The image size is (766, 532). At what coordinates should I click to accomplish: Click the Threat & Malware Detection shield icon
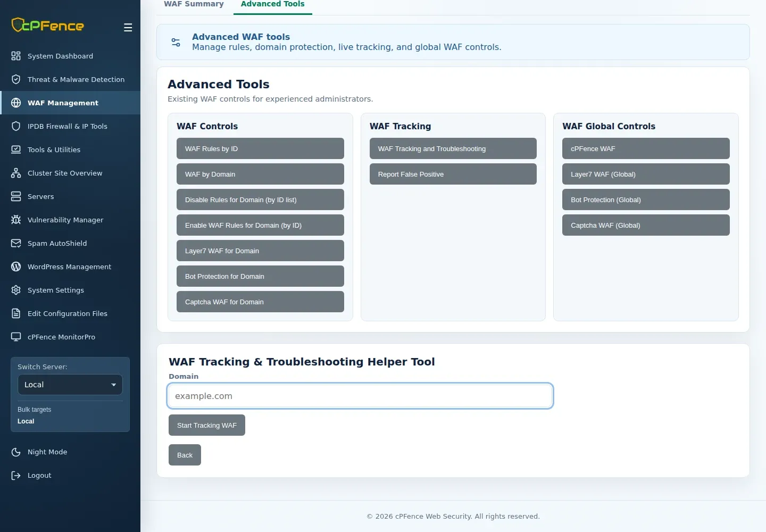tap(16, 79)
